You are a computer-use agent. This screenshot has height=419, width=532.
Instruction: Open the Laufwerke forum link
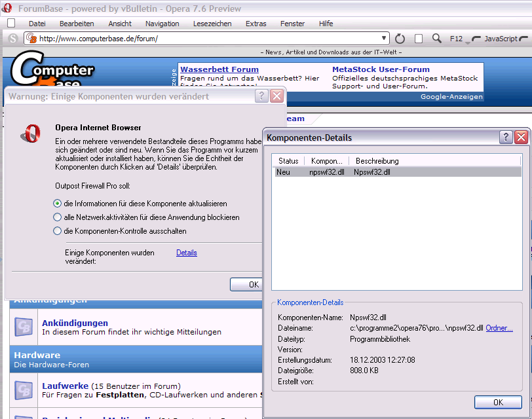pos(65,386)
